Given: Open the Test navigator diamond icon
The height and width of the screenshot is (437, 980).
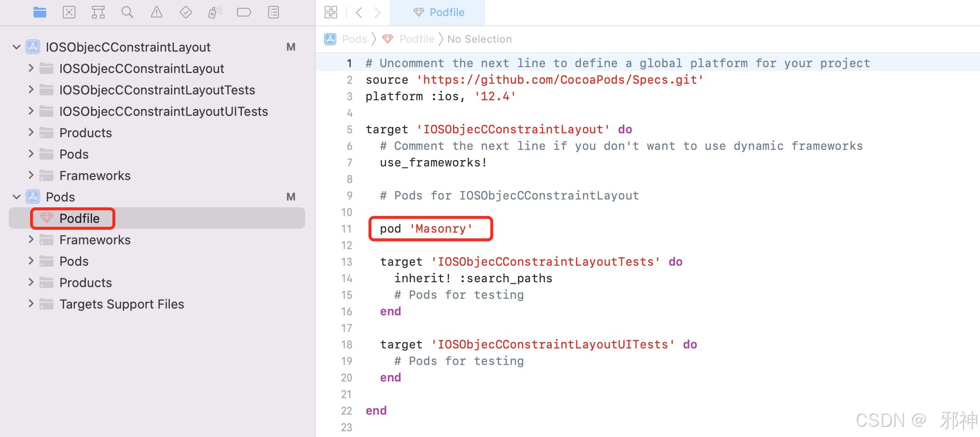Looking at the screenshot, I should tap(186, 12).
